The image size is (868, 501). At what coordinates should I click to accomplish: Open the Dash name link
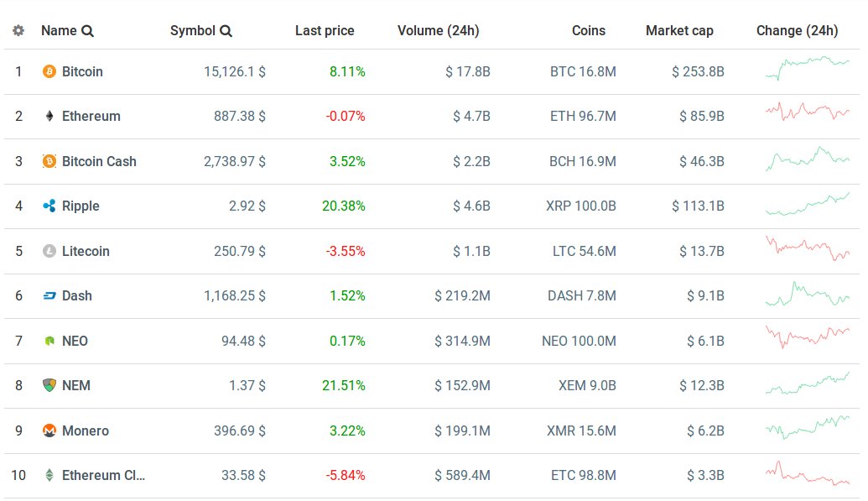coord(77,295)
